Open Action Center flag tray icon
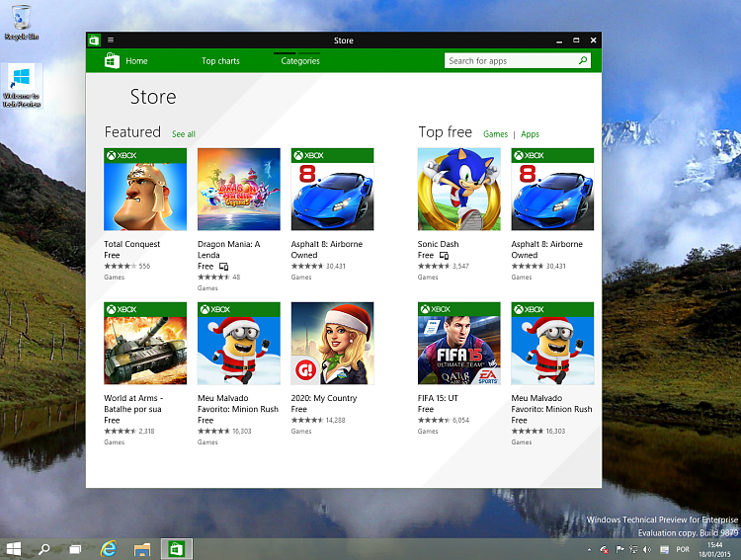The width and height of the screenshot is (741, 560). 619,549
